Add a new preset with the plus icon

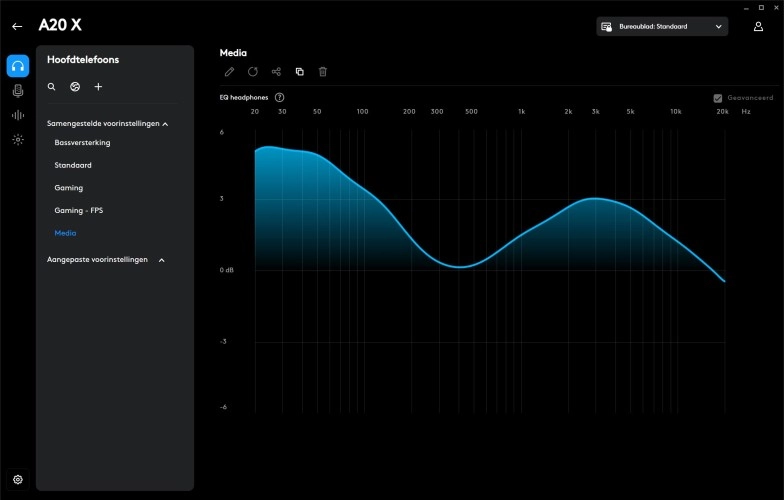98,87
